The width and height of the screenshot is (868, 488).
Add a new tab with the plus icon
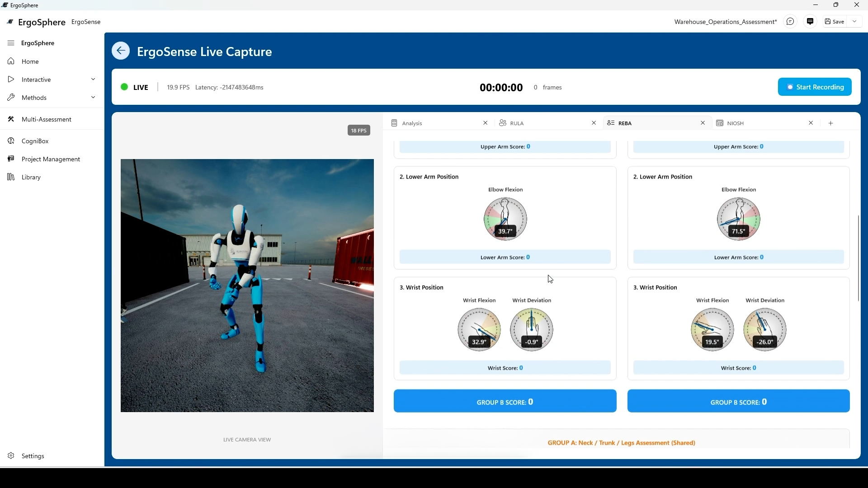pos(830,123)
